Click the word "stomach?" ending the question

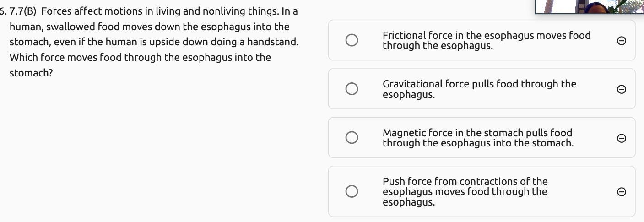point(31,73)
